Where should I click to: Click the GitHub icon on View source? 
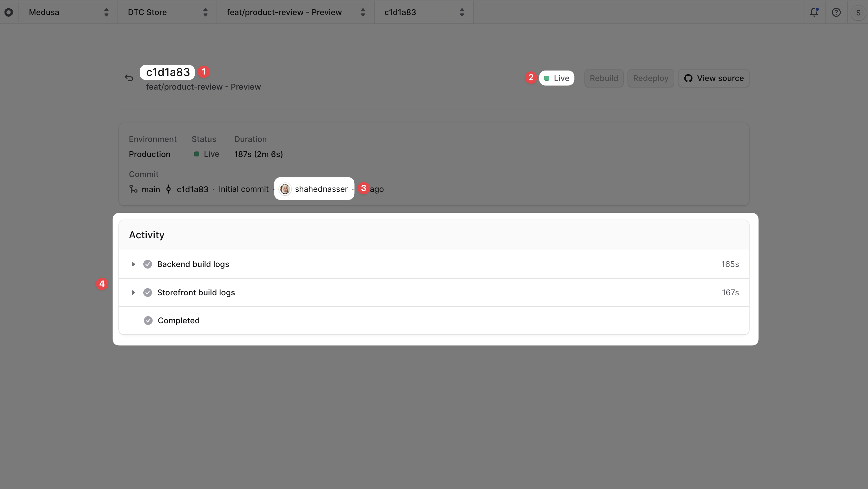tap(689, 78)
